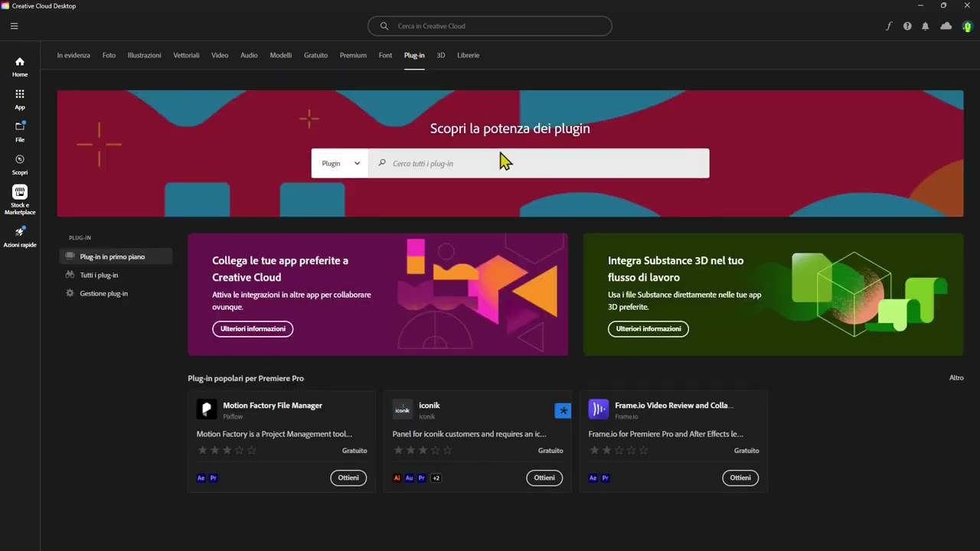Switch to Premium tab
The image size is (980, 551).
(353, 55)
